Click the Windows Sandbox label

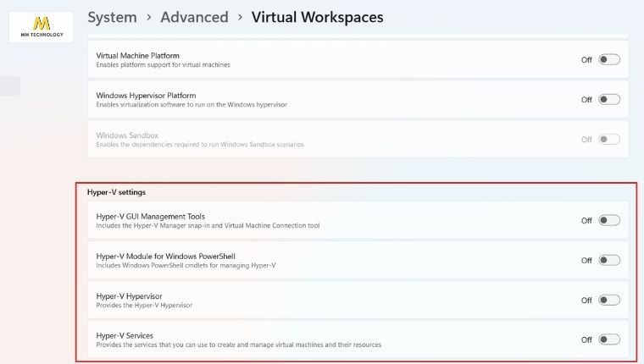pyautogui.click(x=127, y=135)
